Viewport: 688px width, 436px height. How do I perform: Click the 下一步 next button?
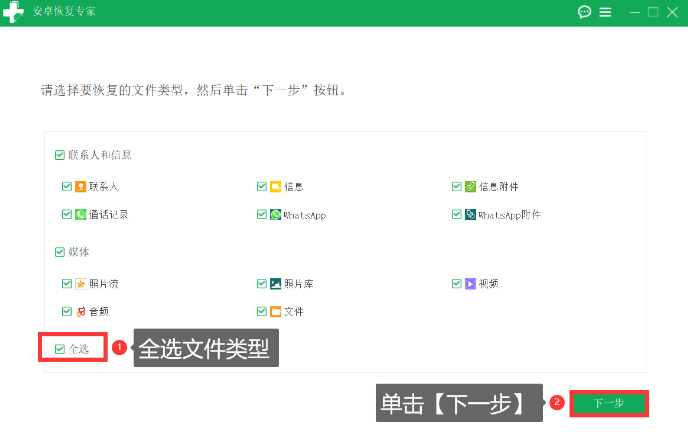pos(609,403)
